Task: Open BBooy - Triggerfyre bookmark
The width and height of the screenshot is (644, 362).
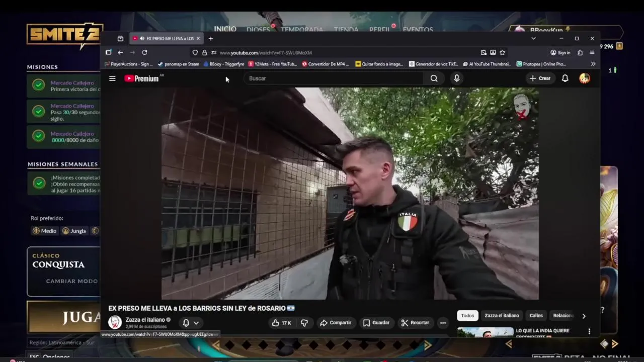Action: tap(224, 64)
